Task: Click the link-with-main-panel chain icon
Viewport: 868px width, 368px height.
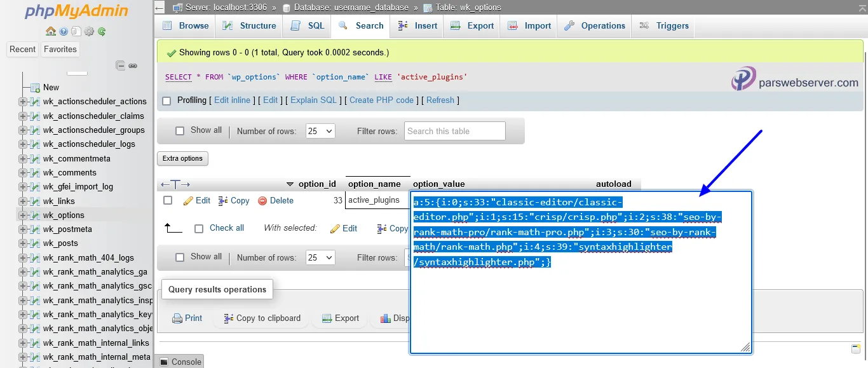Action: coord(133,65)
